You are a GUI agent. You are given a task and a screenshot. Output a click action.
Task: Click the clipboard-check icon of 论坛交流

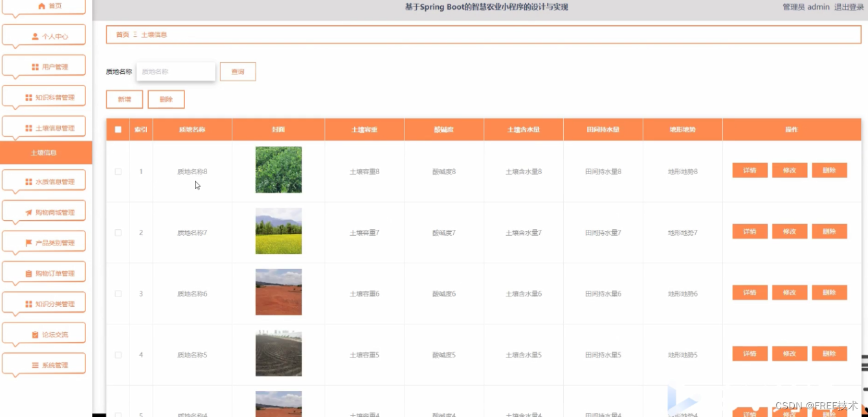point(35,335)
